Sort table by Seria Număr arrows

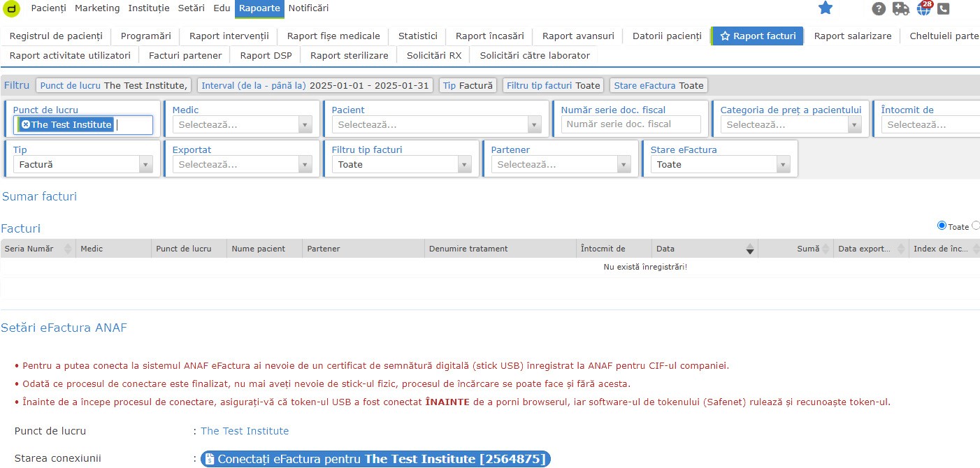point(68,249)
